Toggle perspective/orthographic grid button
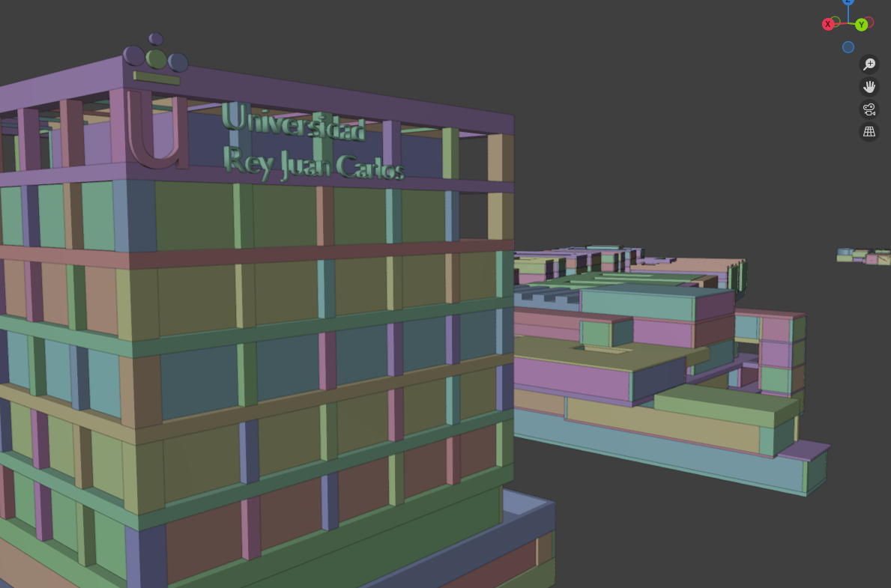 click(869, 132)
